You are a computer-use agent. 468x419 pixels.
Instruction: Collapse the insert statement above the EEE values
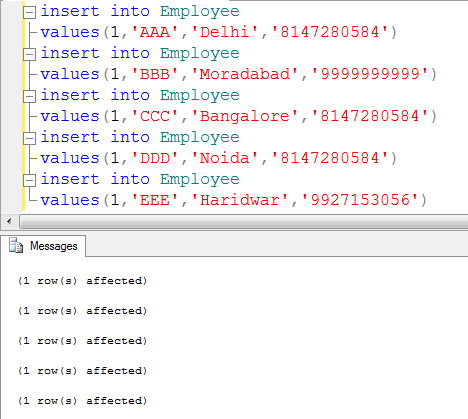tap(29, 180)
